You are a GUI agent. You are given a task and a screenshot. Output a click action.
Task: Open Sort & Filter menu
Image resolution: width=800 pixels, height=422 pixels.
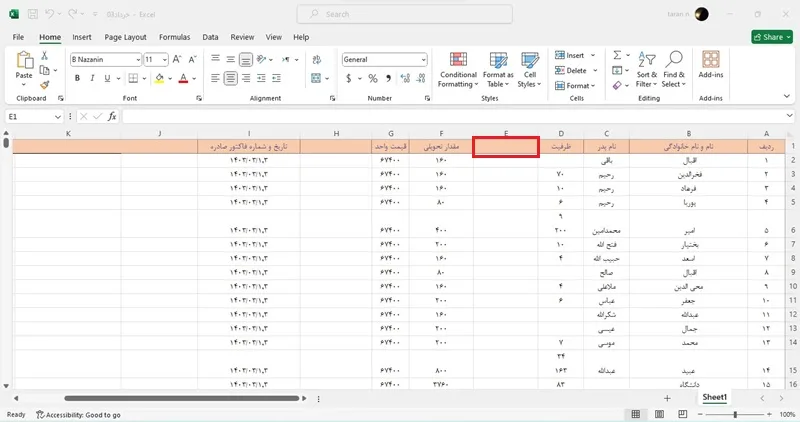point(646,70)
